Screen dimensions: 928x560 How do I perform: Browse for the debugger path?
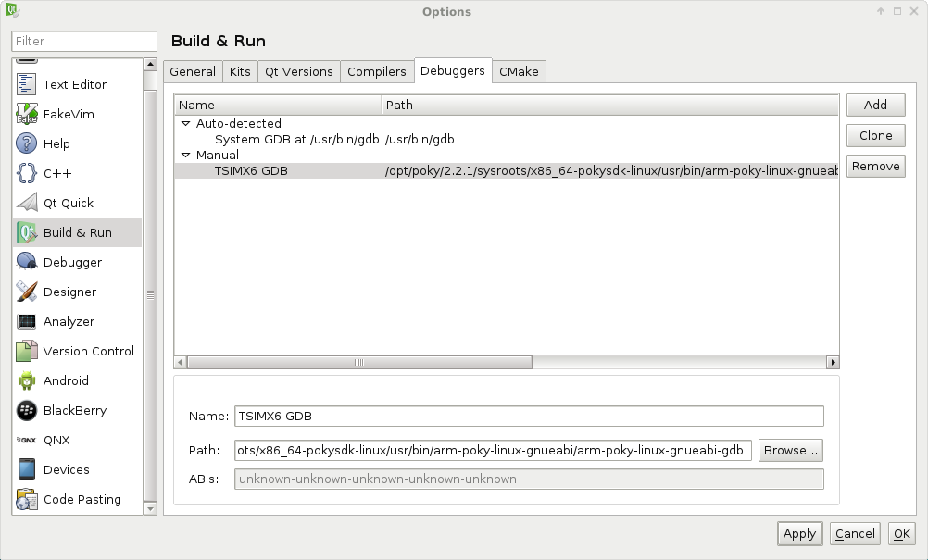[791, 450]
